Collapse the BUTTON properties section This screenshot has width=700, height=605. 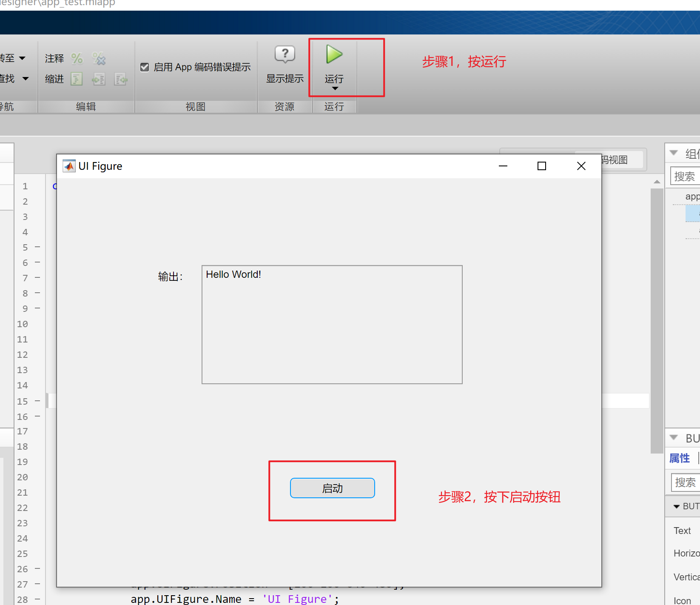pyautogui.click(x=676, y=506)
